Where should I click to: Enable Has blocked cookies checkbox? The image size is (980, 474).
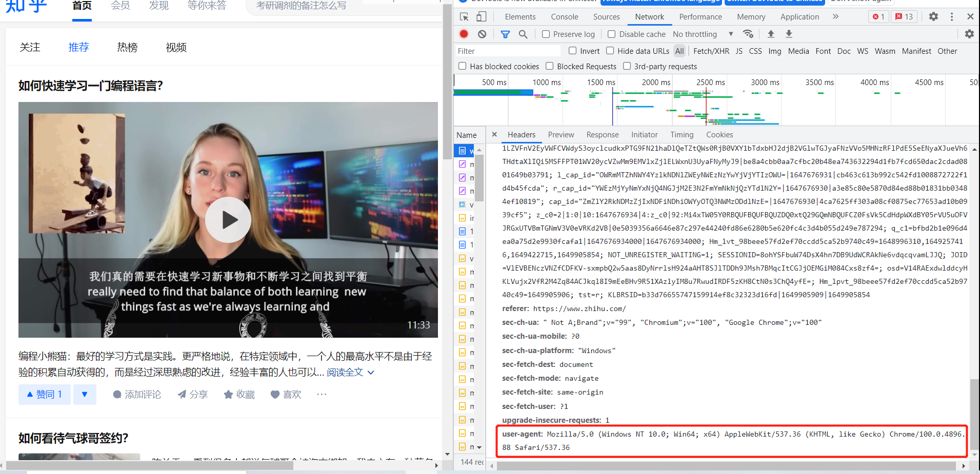click(463, 66)
